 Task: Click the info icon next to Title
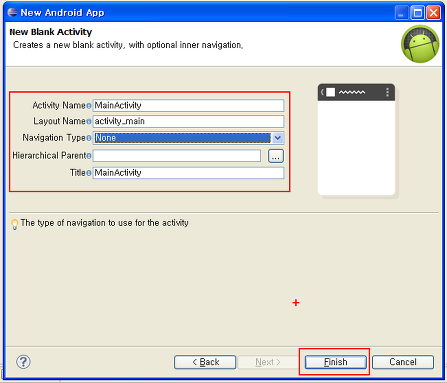(89, 173)
